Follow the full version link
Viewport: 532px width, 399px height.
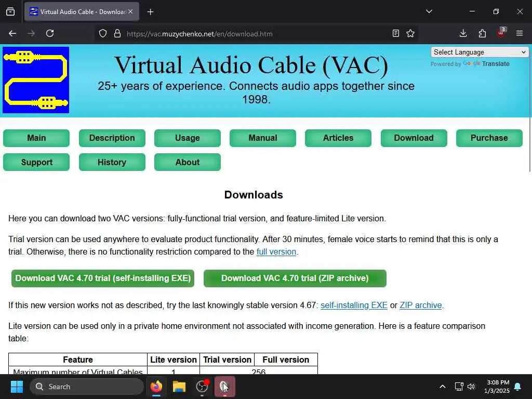[276, 252]
